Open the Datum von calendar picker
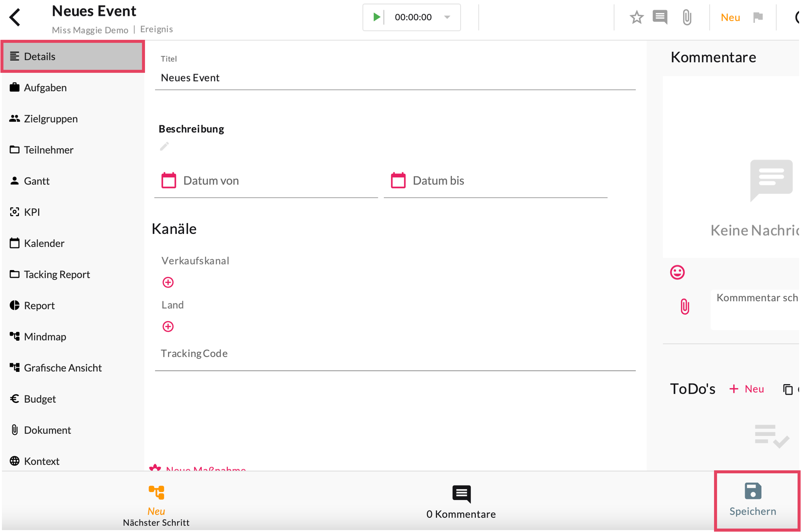Viewport: 801px width, 532px height. coord(169,180)
